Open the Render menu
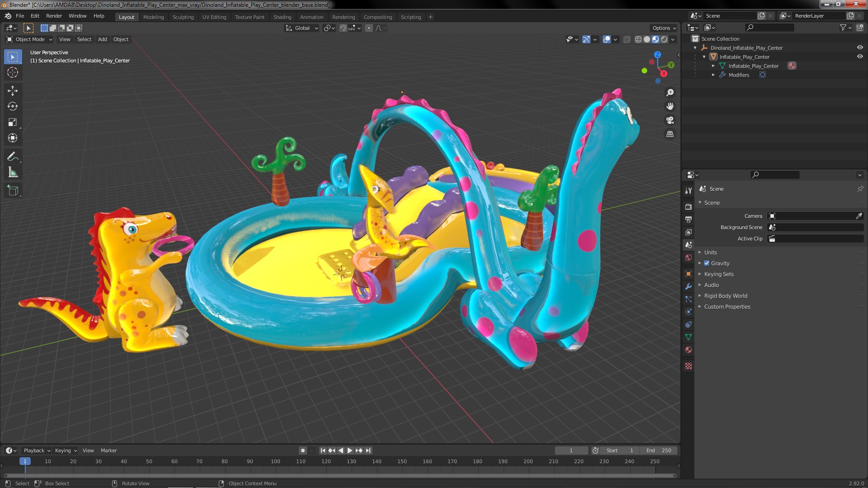Viewport: 868px width, 488px height. click(x=54, y=16)
